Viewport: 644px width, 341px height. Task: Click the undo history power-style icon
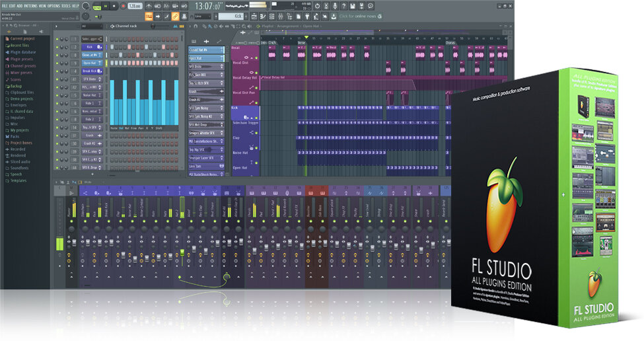click(x=317, y=6)
